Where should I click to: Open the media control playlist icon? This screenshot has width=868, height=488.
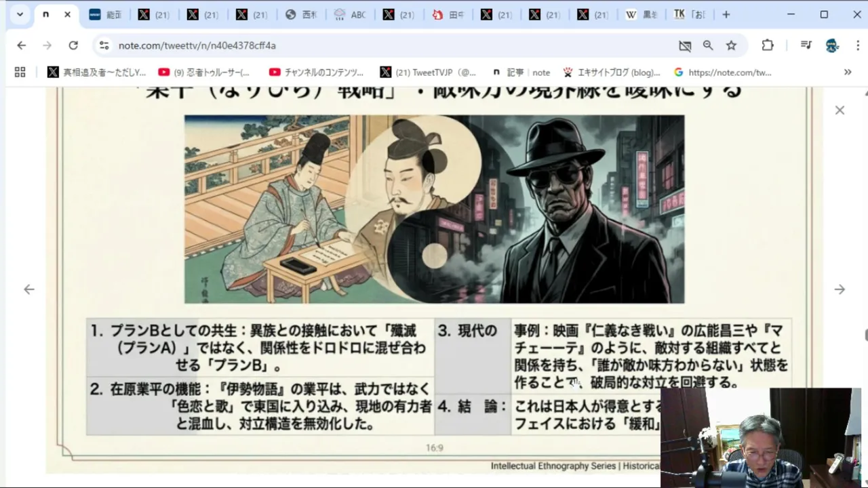(x=806, y=45)
